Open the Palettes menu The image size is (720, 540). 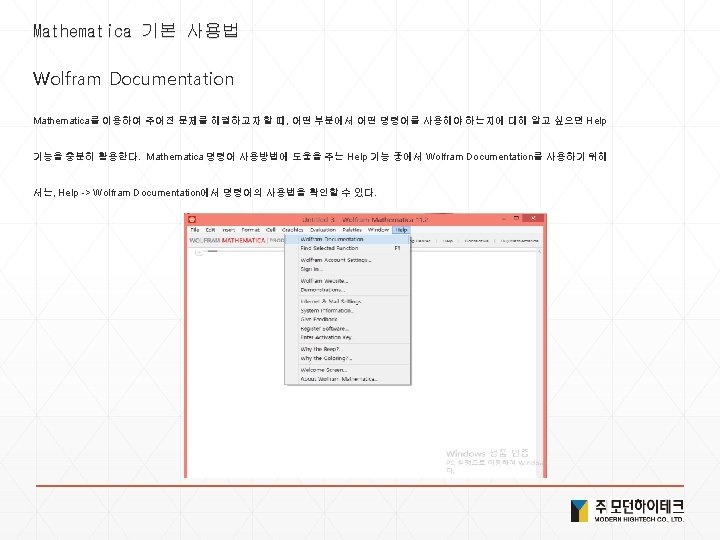click(x=352, y=230)
